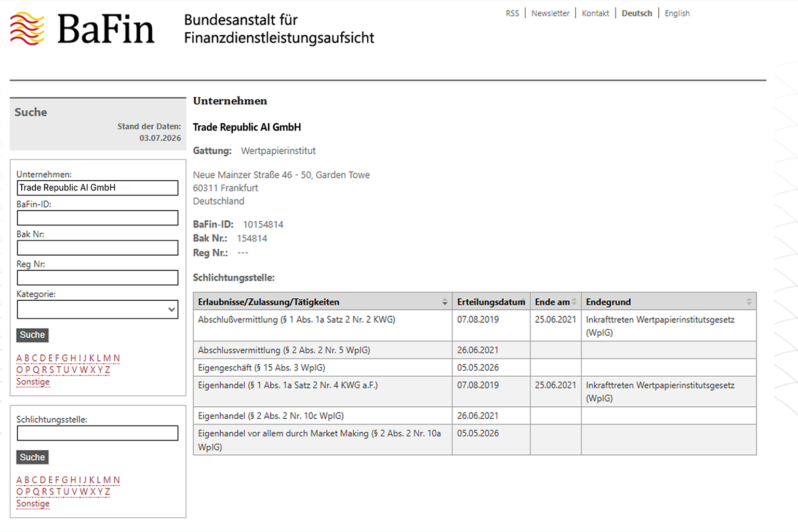The image size is (798, 532).
Task: Focus the BaFin-ID input field
Action: pyautogui.click(x=98, y=218)
